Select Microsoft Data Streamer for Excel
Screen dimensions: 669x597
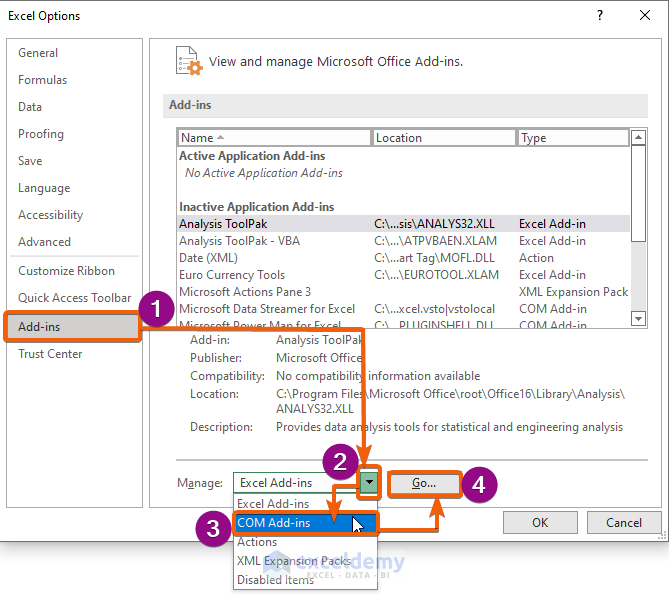[403, 309]
